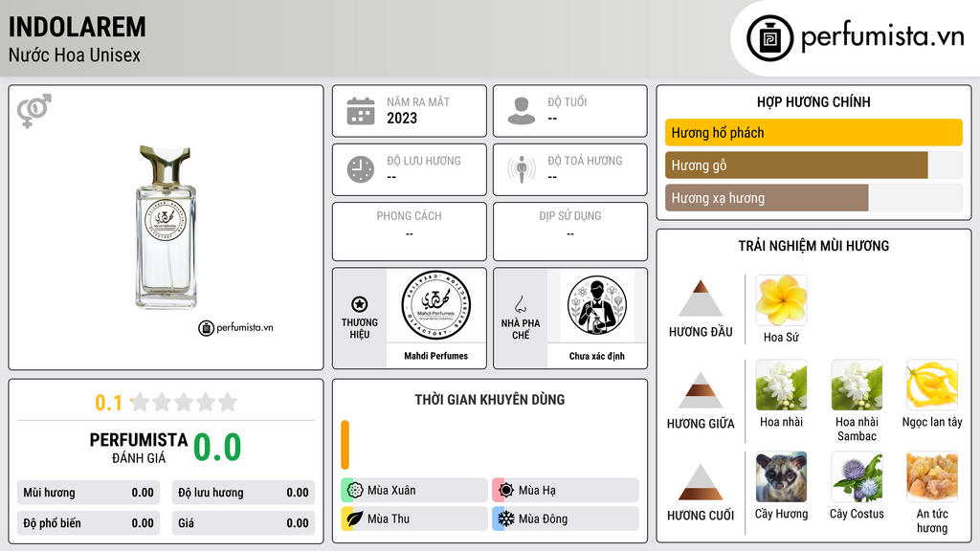Click the Hương hổ phách accord bar

point(813,132)
